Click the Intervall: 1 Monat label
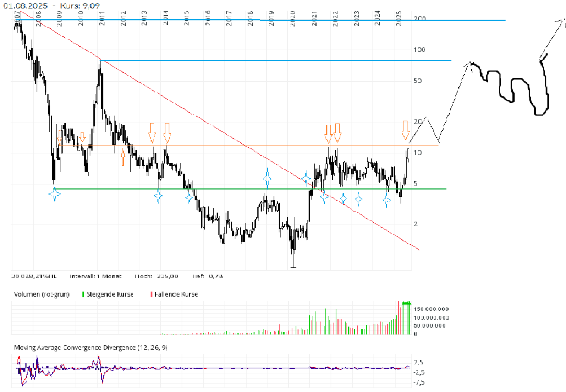This screenshot has height=392, width=566. [96, 276]
